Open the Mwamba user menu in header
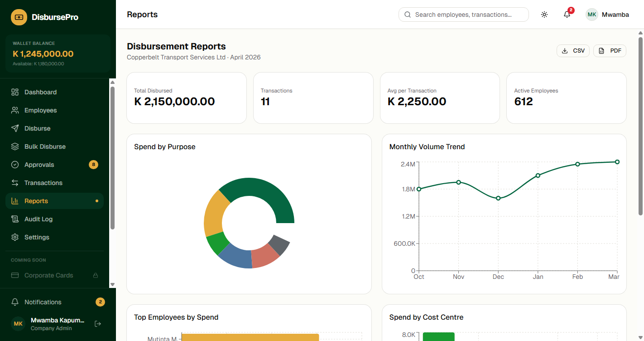 click(x=607, y=15)
